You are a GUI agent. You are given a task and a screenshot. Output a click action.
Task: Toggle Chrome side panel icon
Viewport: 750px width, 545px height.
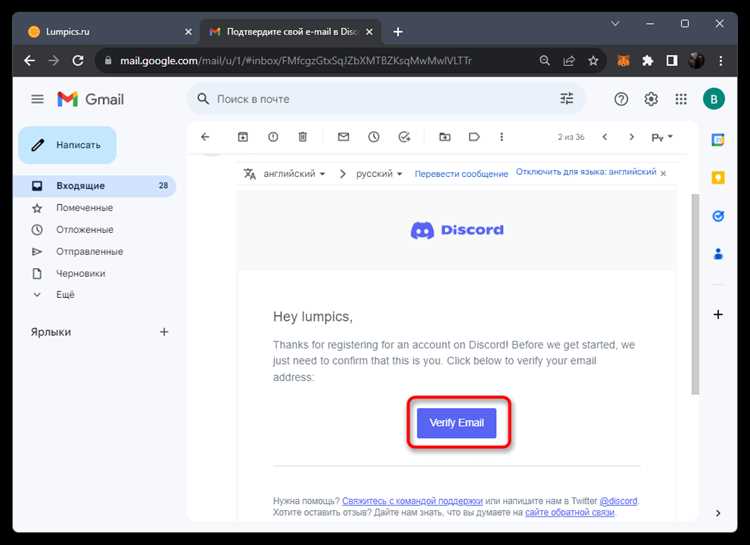(x=672, y=61)
